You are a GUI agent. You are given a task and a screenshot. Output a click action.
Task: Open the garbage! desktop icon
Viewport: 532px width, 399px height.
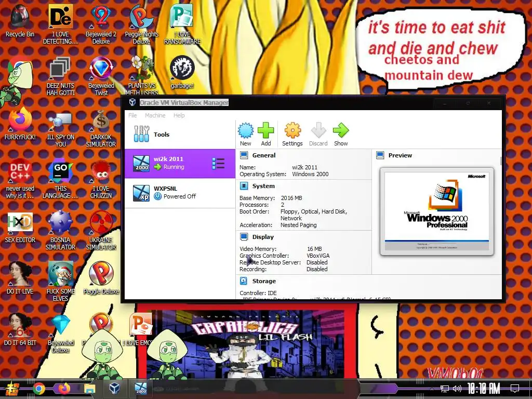point(182,73)
